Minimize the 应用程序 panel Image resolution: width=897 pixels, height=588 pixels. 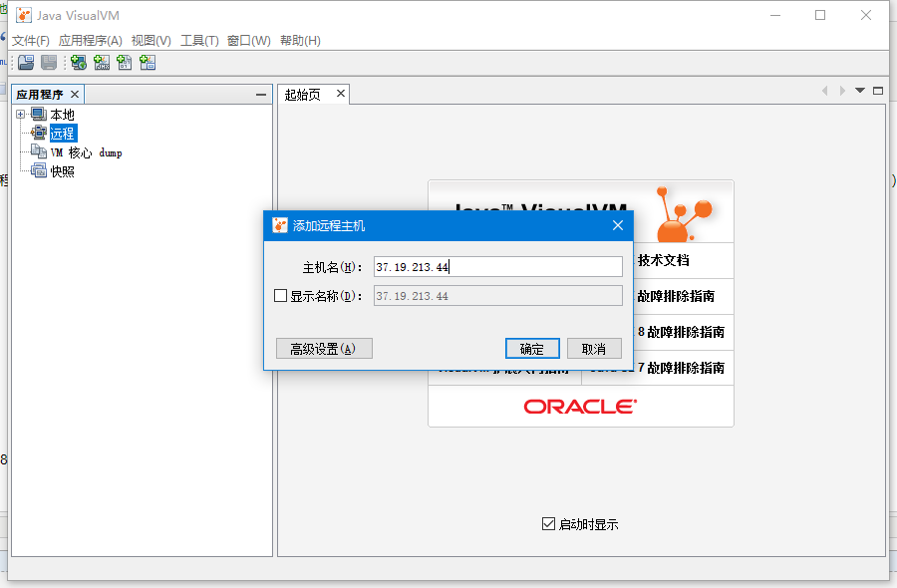(261, 95)
